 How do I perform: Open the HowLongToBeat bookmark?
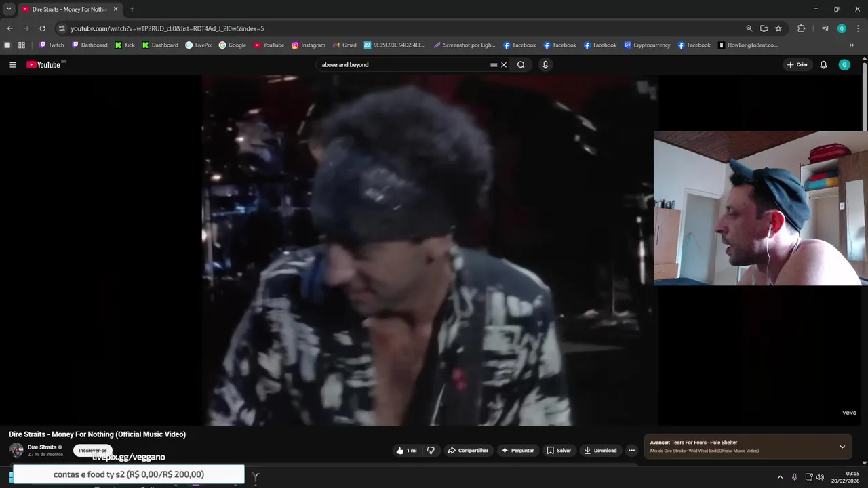[748, 45]
